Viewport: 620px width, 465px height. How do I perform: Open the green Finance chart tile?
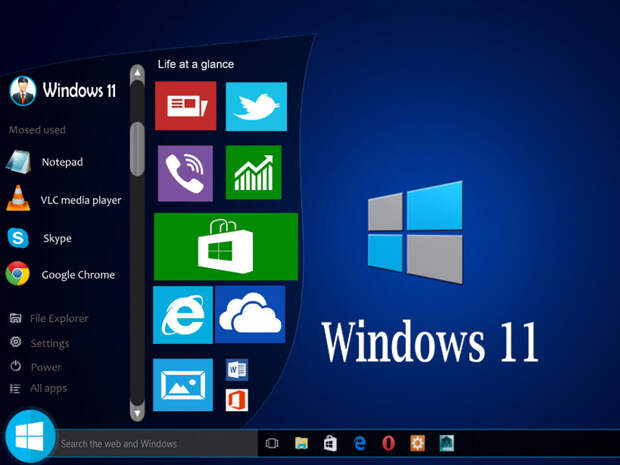pos(253,172)
